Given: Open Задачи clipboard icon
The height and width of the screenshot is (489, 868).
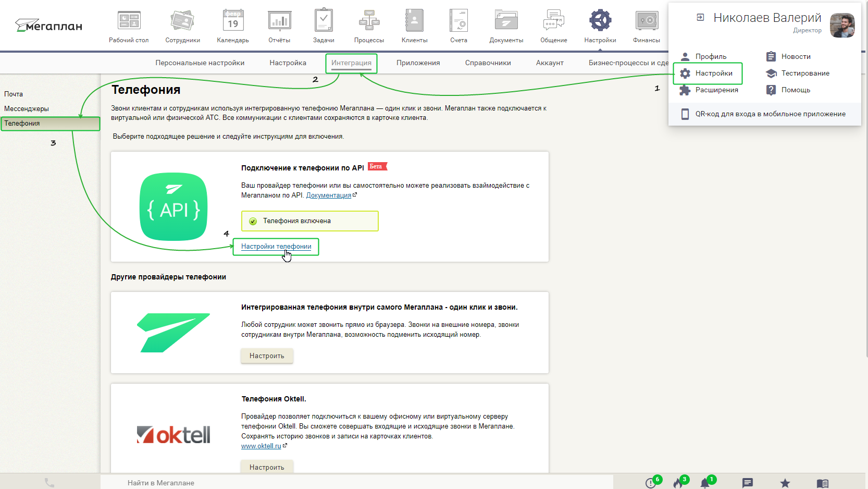Looking at the screenshot, I should [324, 21].
